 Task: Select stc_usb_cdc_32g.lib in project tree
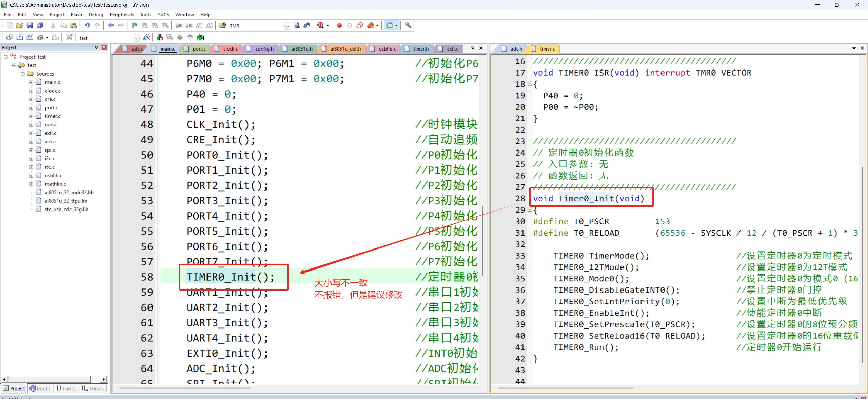pyautogui.click(x=66, y=210)
